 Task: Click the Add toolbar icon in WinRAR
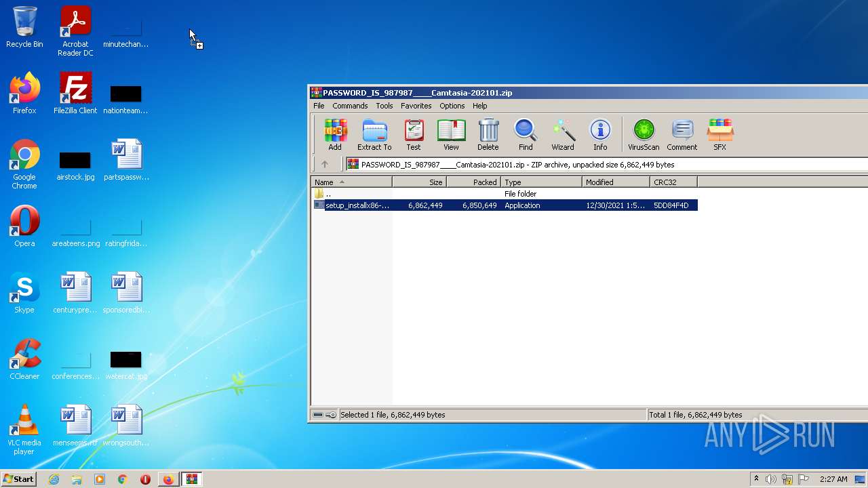click(x=335, y=135)
